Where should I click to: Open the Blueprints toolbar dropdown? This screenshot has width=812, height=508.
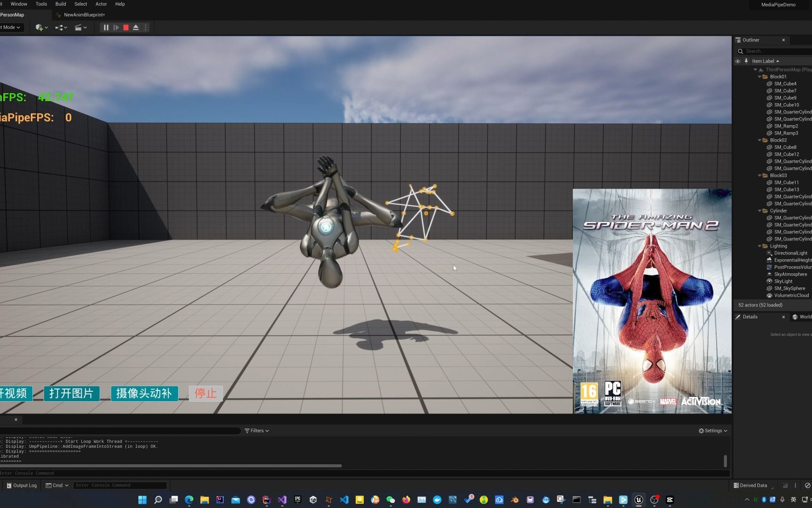[x=61, y=28]
